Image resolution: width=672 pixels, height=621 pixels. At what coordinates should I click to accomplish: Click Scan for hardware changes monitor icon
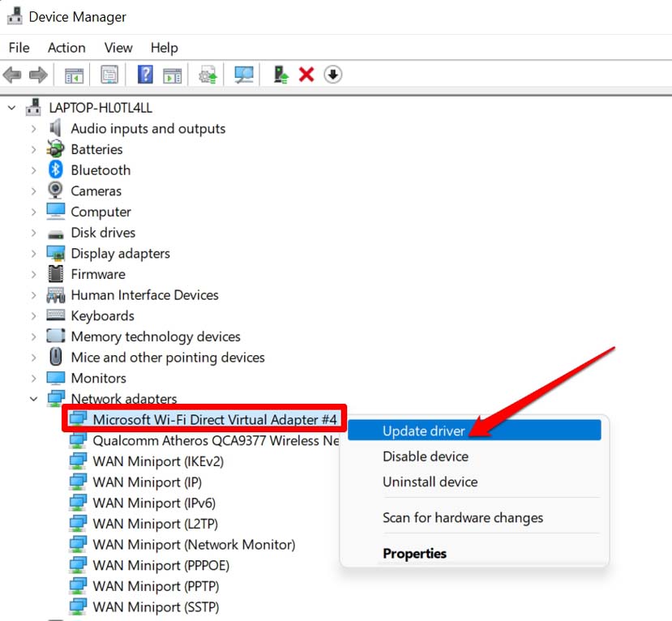pos(244,75)
